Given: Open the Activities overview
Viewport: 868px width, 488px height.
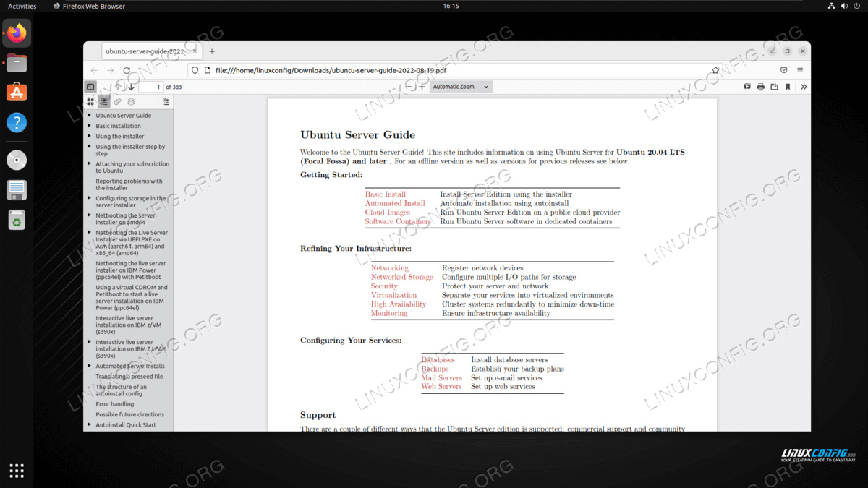Looking at the screenshot, I should (22, 6).
